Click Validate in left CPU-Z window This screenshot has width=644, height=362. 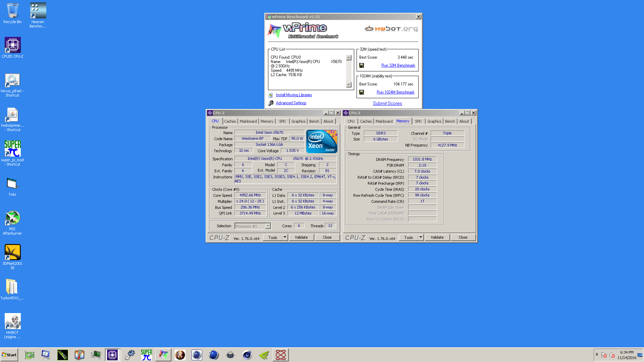click(301, 237)
